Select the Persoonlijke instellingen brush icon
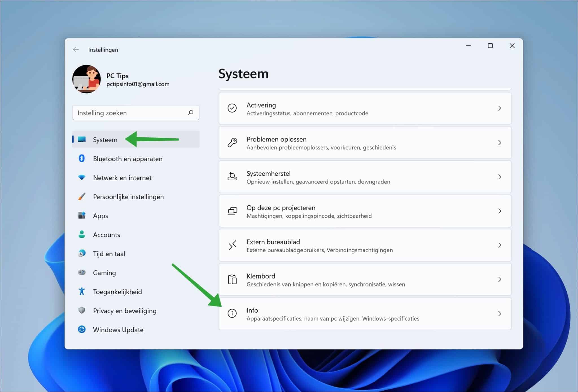The image size is (578, 392). [82, 197]
